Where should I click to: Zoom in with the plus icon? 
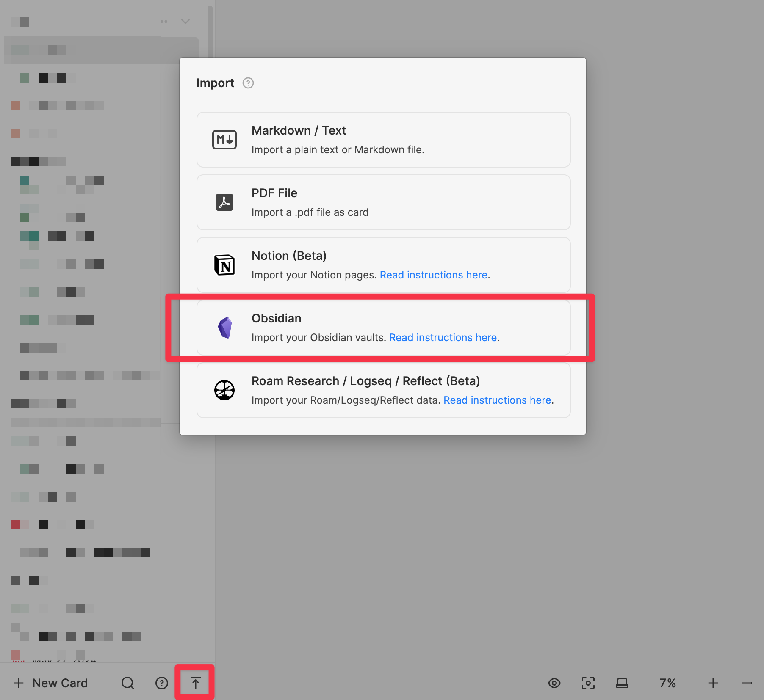[x=713, y=683]
